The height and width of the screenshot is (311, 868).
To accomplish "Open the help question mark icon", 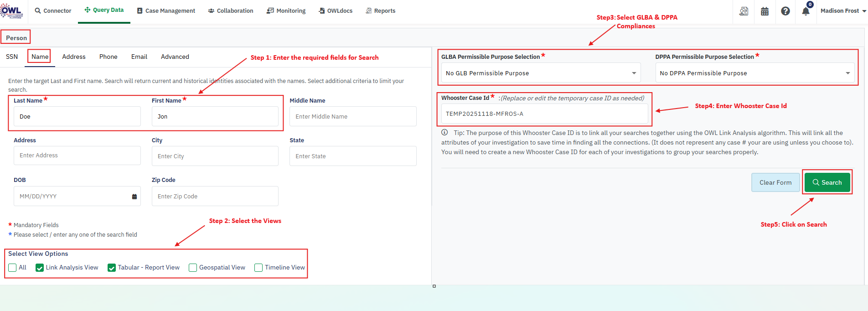I will [x=785, y=11].
